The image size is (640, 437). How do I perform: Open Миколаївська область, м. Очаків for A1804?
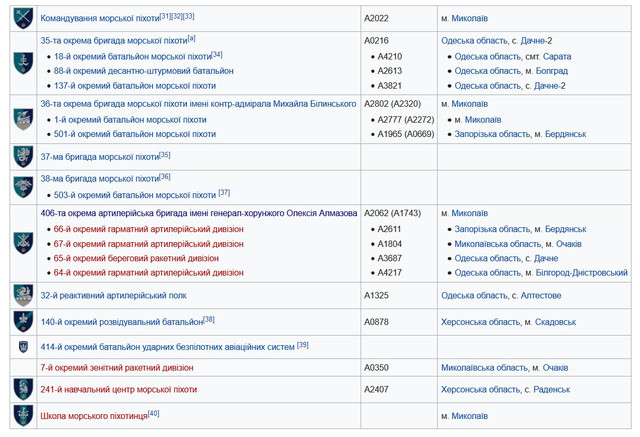(x=518, y=244)
